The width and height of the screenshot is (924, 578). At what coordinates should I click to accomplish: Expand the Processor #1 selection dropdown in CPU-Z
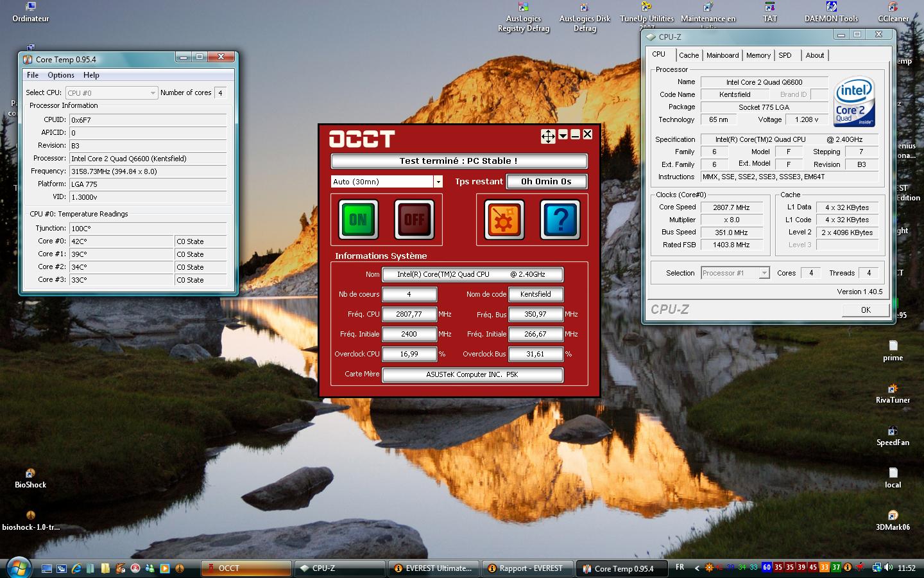pyautogui.click(x=735, y=273)
